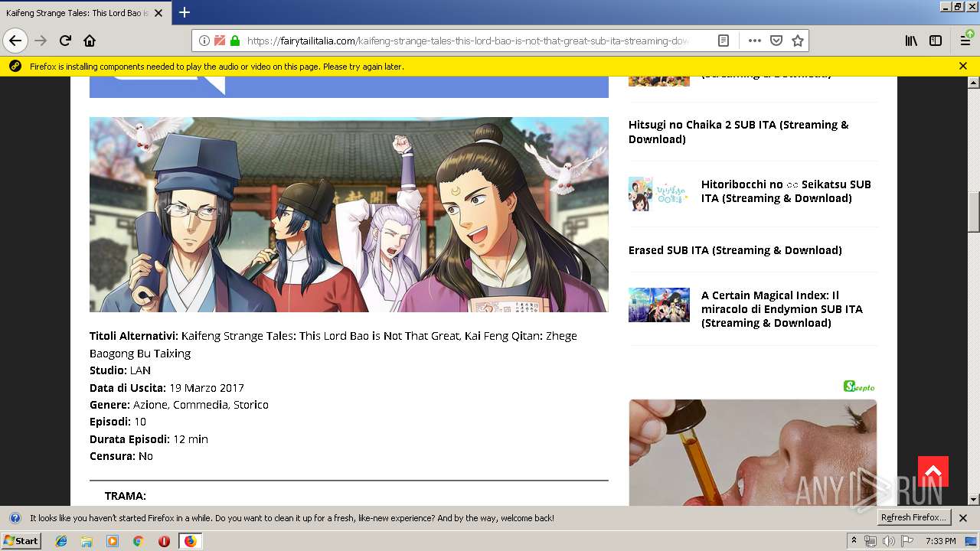Image resolution: width=980 pixels, height=551 pixels.
Task: Click the blocked media permission icon in address bar
Action: point(220,41)
